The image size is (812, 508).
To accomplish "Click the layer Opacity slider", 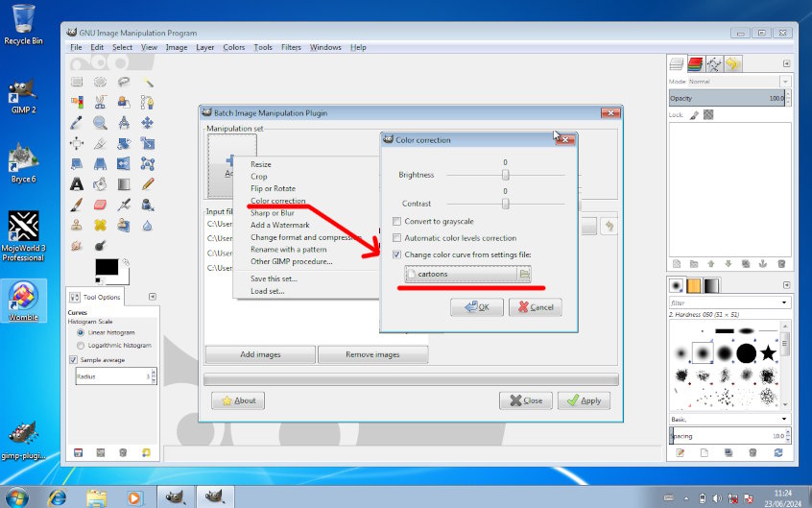I will pos(728,98).
